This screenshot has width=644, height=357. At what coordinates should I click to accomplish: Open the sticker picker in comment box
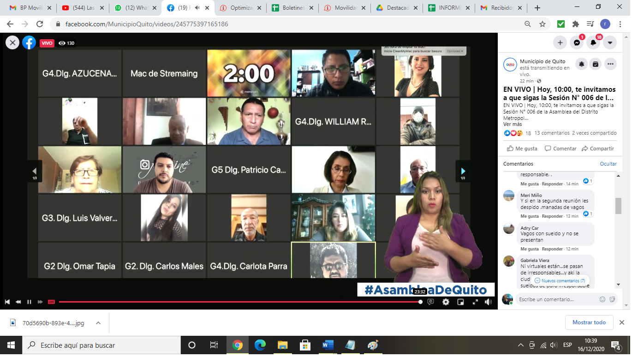[x=612, y=299]
